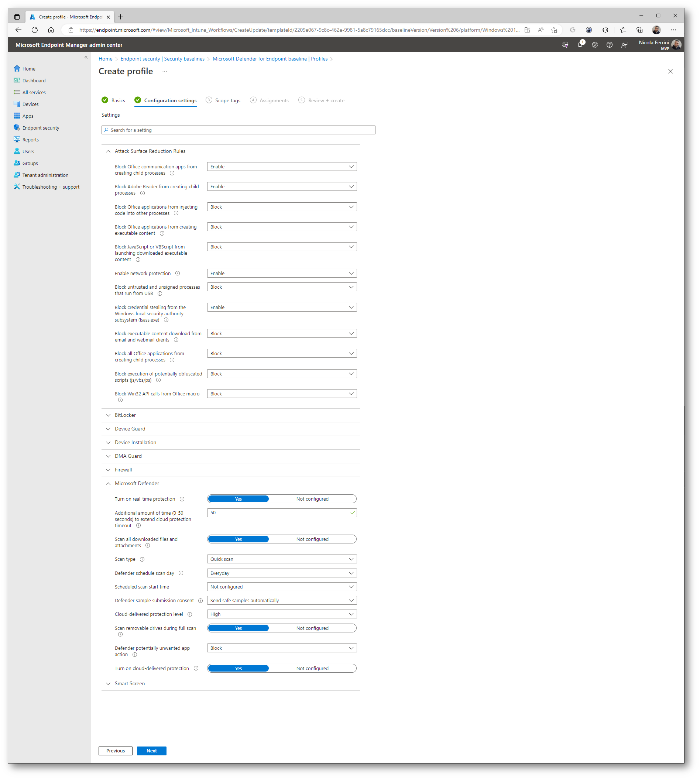Open browser extensions puzzle icon
700x779 pixels.
coord(605,30)
